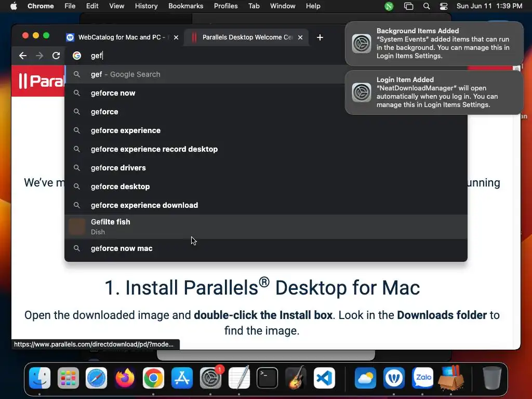
Task: Click the green N menu bar icon
Action: [389, 6]
